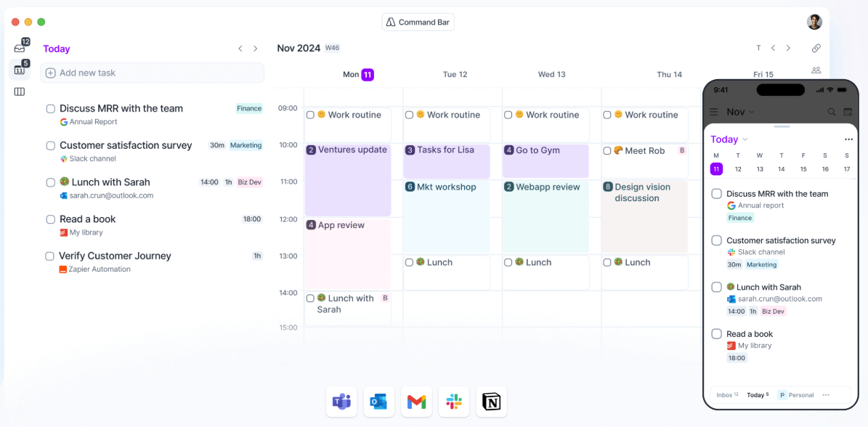
Task: Open the three-dot menu beside phone Today
Action: click(x=848, y=139)
